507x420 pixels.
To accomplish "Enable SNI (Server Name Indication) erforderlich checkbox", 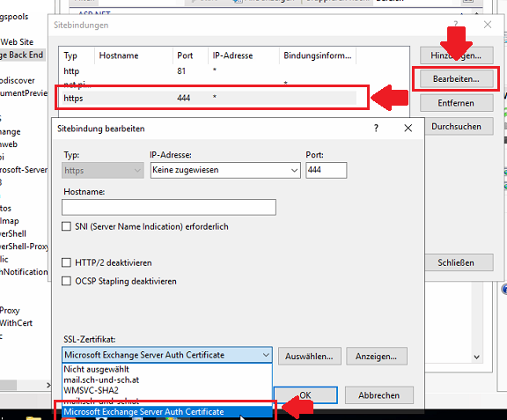I will [x=66, y=226].
